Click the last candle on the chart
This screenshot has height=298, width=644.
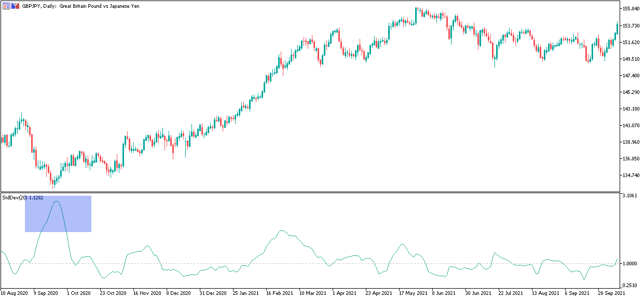(x=617, y=28)
